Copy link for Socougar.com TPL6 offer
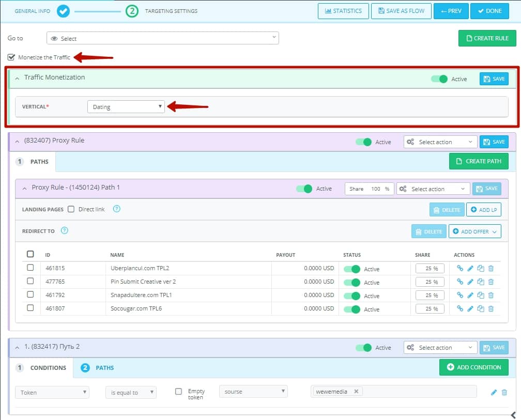521x420 pixels. tap(460, 308)
